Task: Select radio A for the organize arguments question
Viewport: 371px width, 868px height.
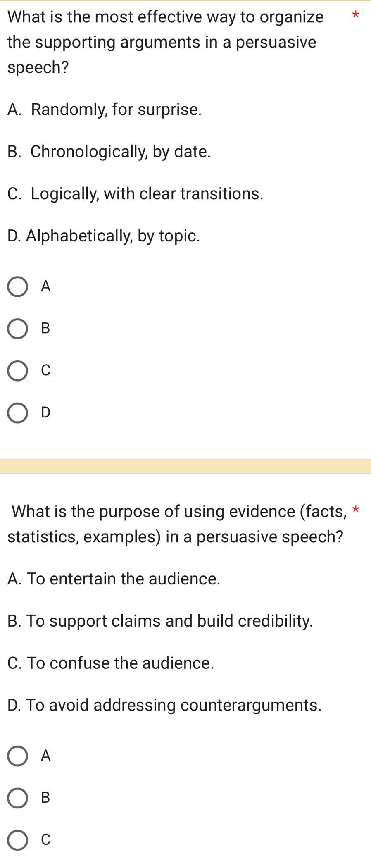Action: (x=18, y=287)
